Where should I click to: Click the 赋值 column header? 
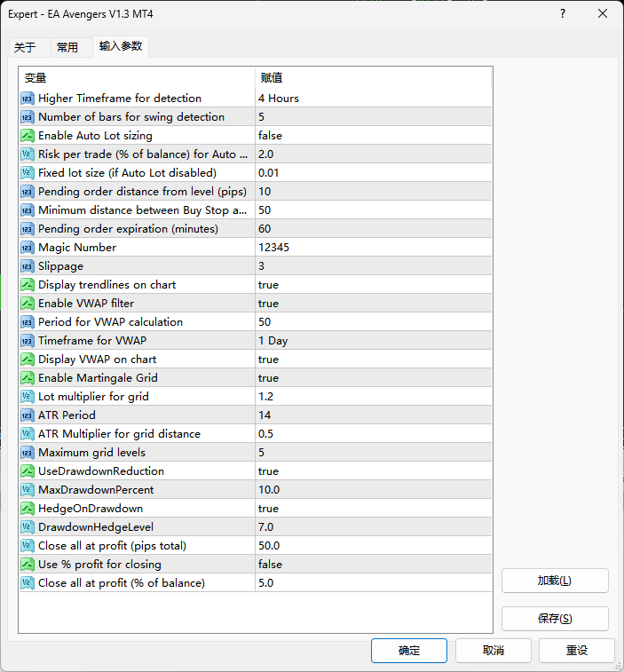coord(374,78)
